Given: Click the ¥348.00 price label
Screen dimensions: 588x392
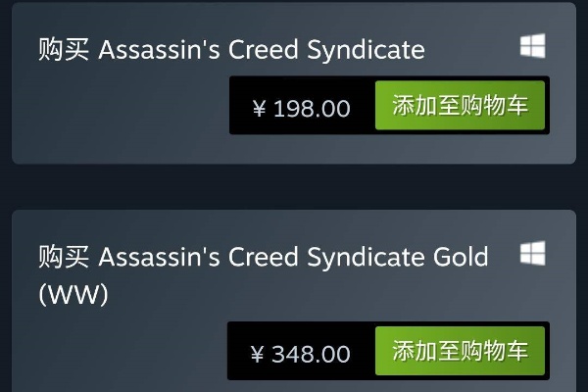Looking at the screenshot, I should tap(302, 353).
